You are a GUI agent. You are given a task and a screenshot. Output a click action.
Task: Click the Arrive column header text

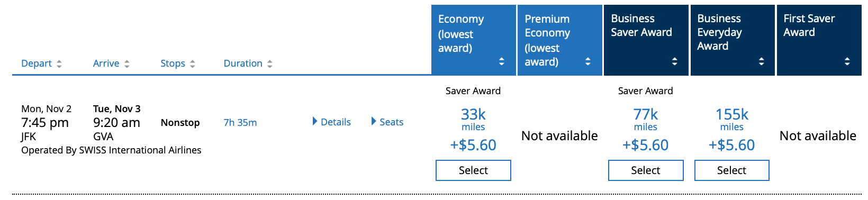106,63
